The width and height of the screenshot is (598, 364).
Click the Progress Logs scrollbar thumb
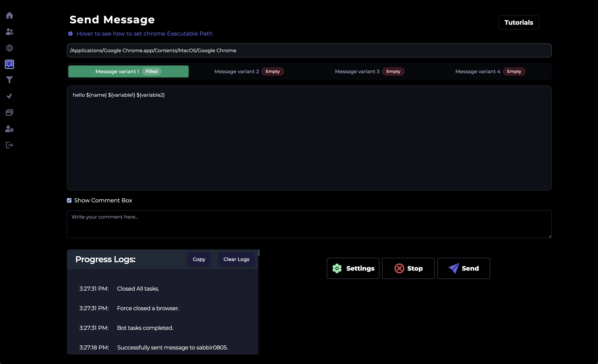click(x=259, y=253)
